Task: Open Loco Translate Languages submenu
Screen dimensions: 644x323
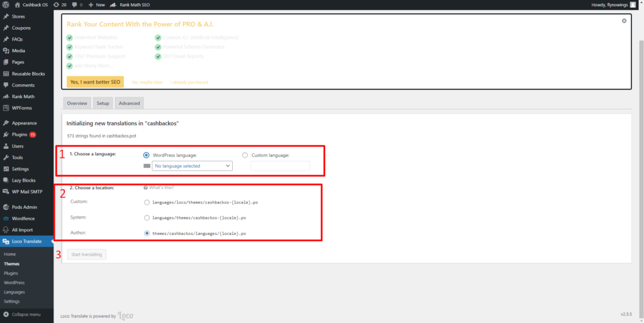Action: click(x=14, y=292)
